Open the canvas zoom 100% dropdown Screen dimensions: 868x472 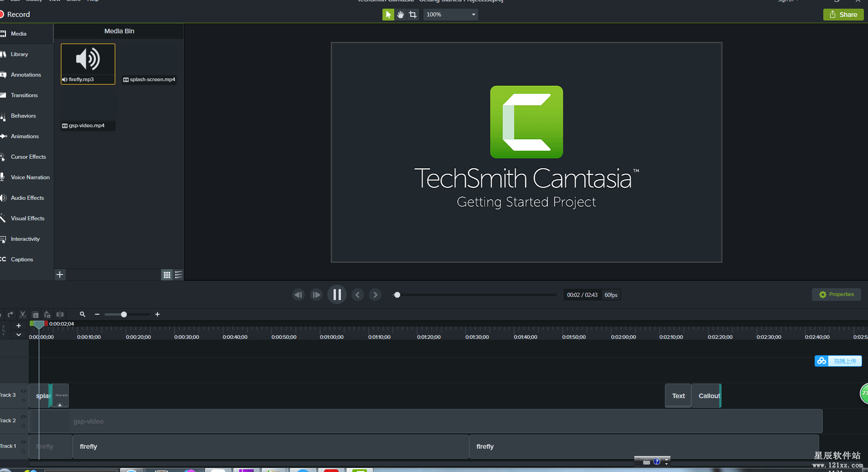450,15
